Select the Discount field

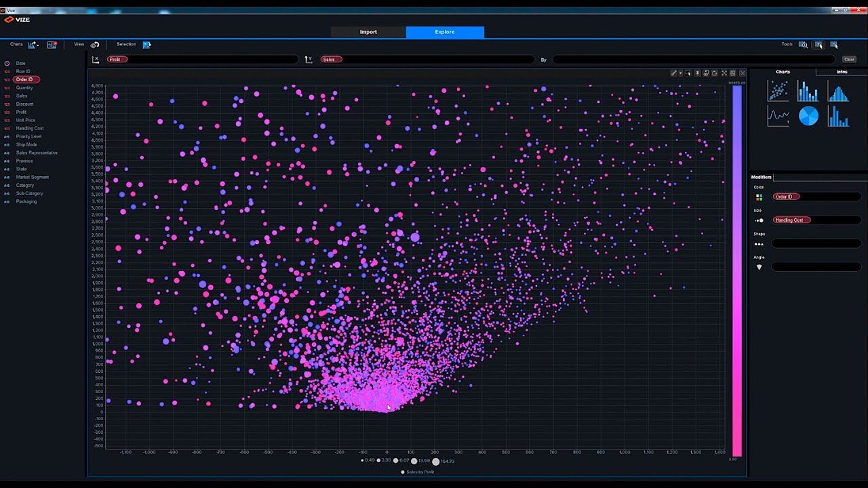pyautogui.click(x=24, y=104)
